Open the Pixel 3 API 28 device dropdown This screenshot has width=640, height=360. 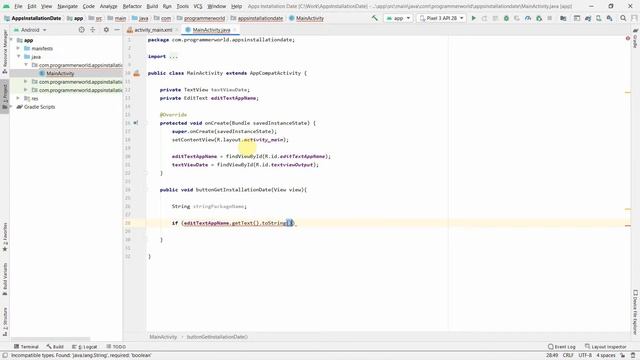click(x=441, y=18)
